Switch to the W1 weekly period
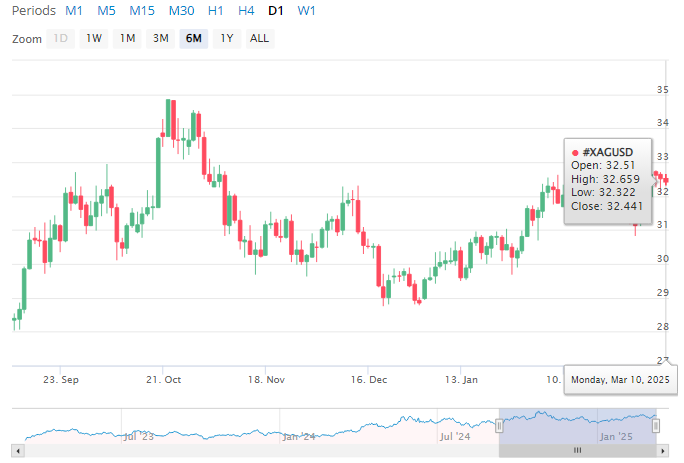 (306, 10)
